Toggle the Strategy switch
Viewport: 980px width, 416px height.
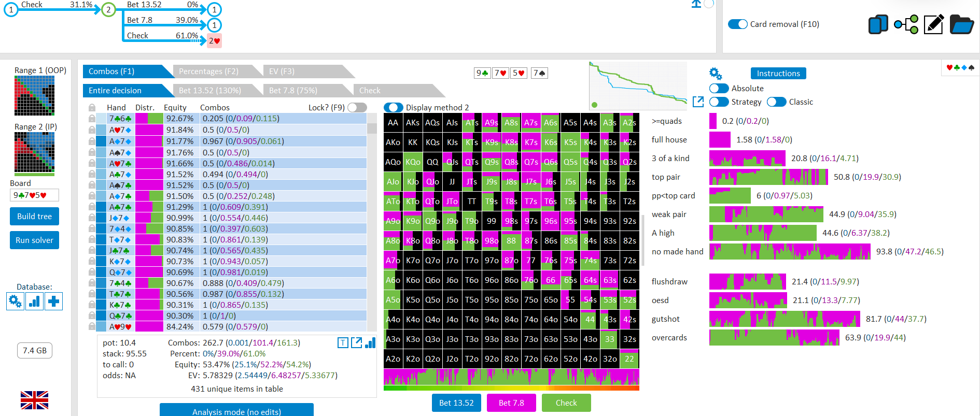pyautogui.click(x=719, y=102)
